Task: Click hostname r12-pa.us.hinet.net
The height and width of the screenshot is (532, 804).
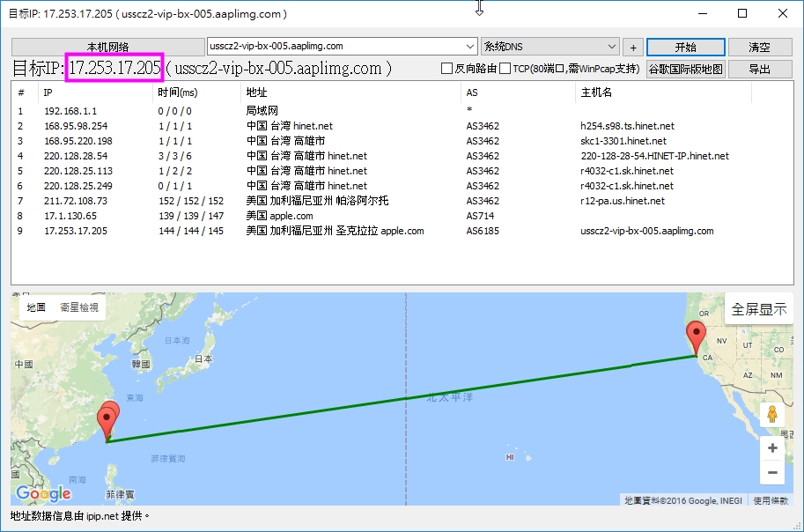Action: tap(622, 201)
